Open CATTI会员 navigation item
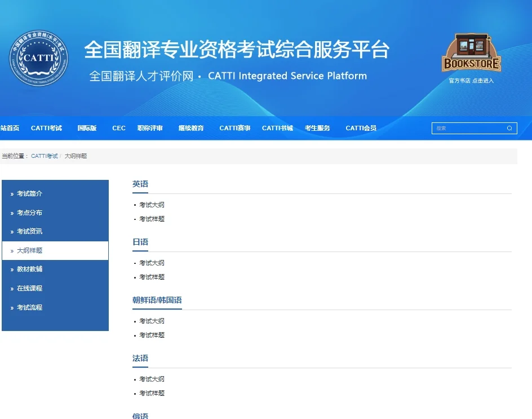532x419 pixels. (x=361, y=128)
